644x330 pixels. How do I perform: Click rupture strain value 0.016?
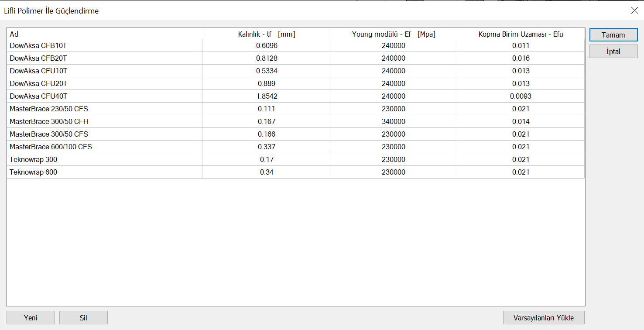pyautogui.click(x=521, y=58)
